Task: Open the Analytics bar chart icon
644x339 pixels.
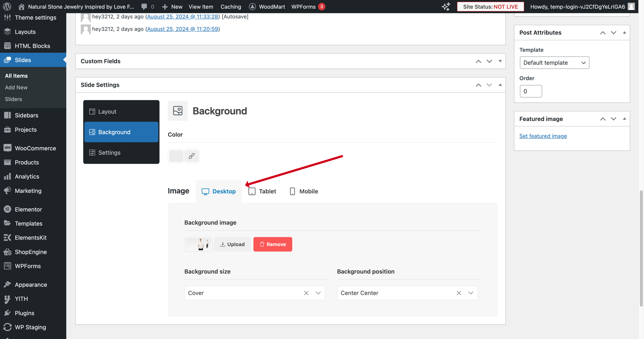Action: pos(8,176)
